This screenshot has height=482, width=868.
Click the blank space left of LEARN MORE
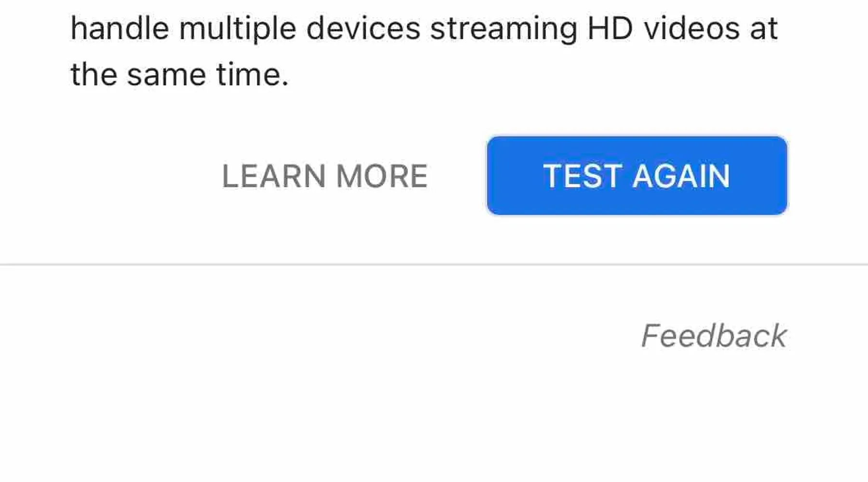(121, 176)
